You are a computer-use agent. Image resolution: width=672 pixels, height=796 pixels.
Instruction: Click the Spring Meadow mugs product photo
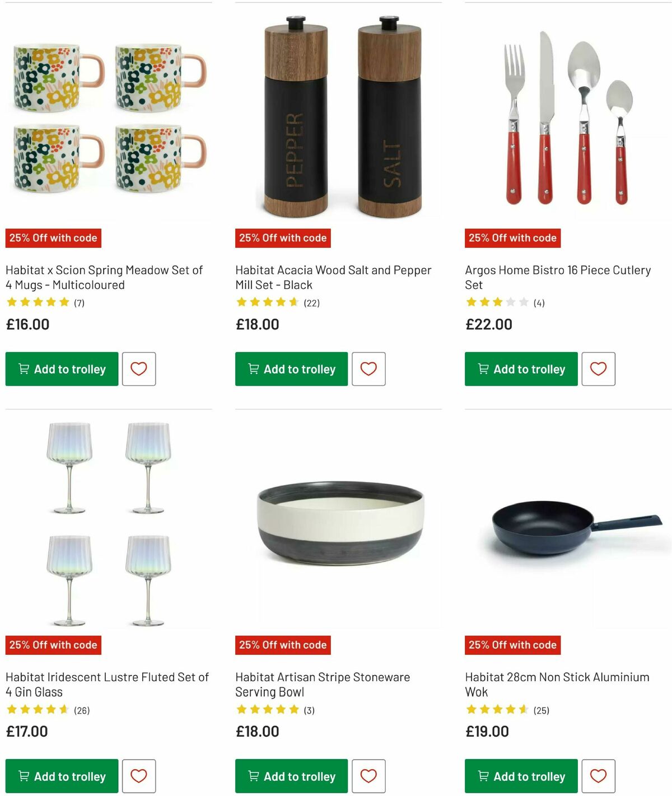(106, 112)
